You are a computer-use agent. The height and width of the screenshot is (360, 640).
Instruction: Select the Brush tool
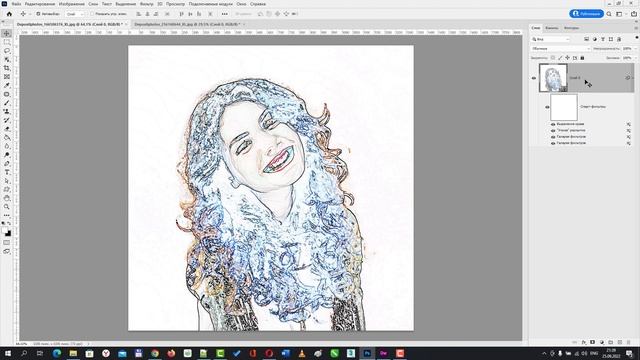coord(7,103)
